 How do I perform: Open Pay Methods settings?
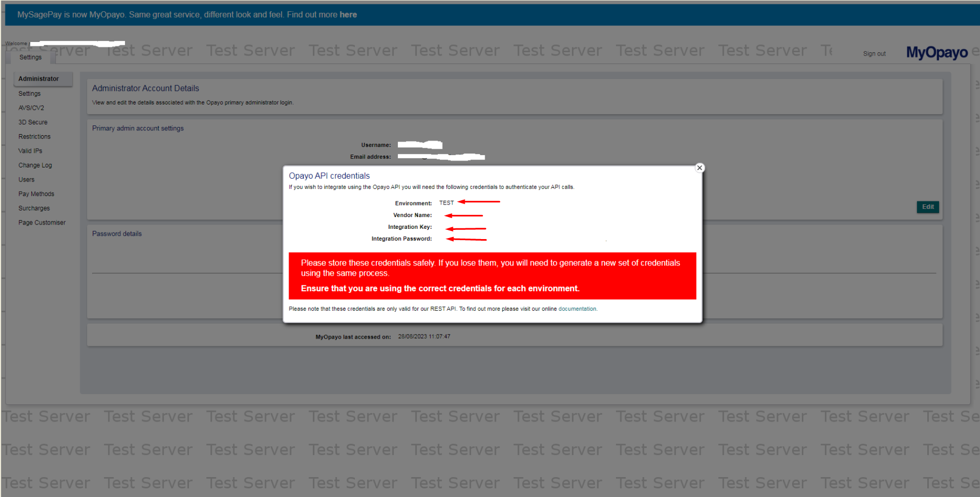pyautogui.click(x=36, y=194)
